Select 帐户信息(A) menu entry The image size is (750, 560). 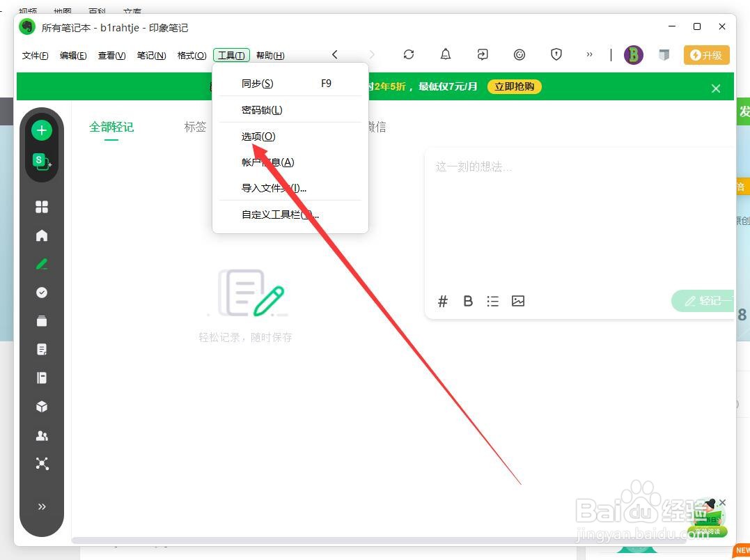tap(290, 162)
